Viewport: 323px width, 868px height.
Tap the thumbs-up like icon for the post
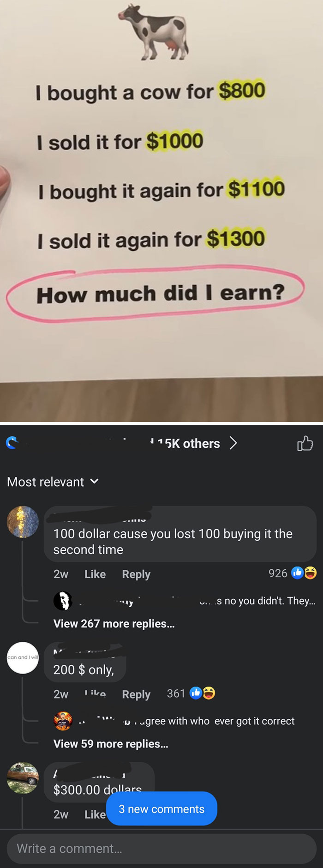305,443
